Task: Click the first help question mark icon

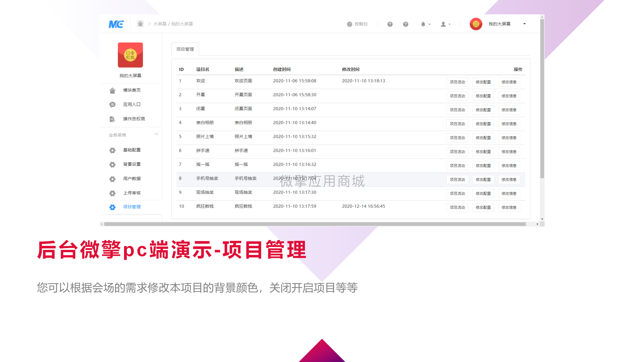Action: [x=390, y=24]
